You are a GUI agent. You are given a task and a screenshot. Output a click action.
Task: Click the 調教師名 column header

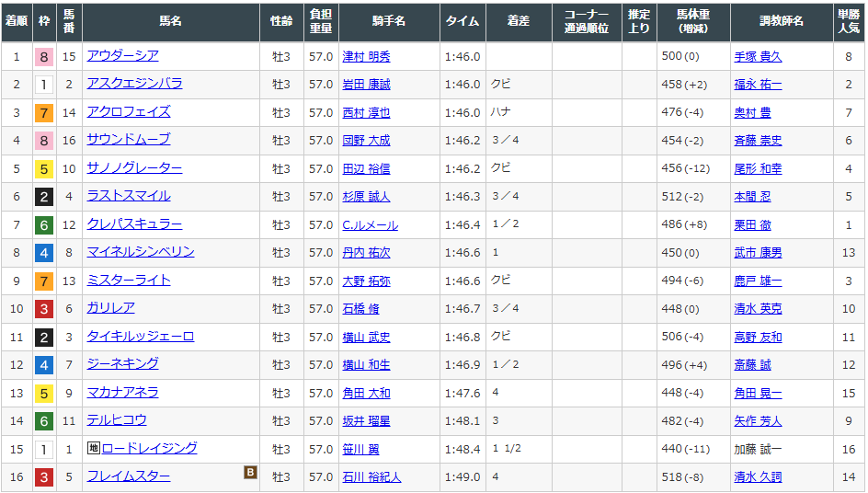(x=781, y=21)
